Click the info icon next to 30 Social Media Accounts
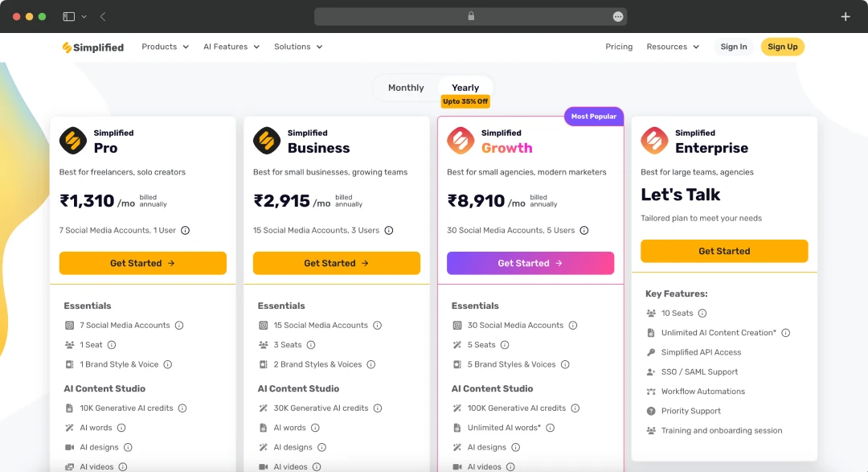 [x=571, y=325]
